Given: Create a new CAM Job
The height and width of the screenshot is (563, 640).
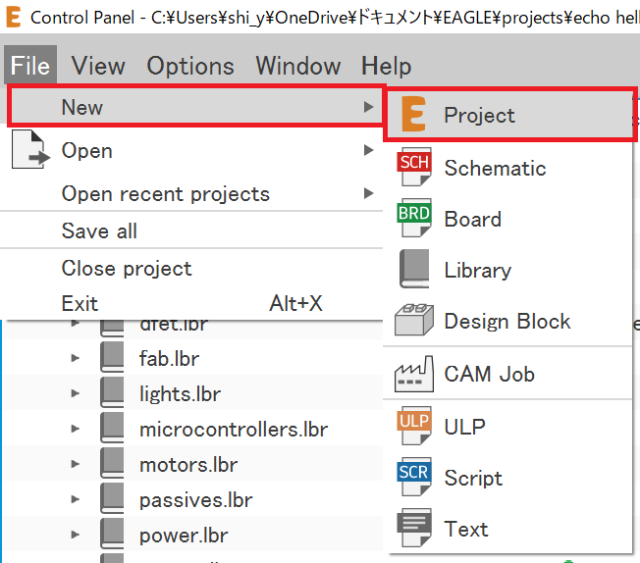Looking at the screenshot, I should pyautogui.click(x=510, y=374).
